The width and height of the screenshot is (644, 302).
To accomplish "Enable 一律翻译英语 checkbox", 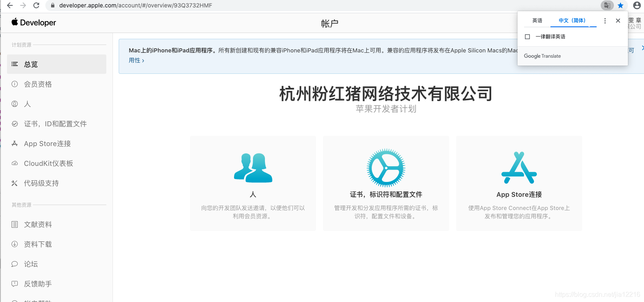I will tap(527, 37).
